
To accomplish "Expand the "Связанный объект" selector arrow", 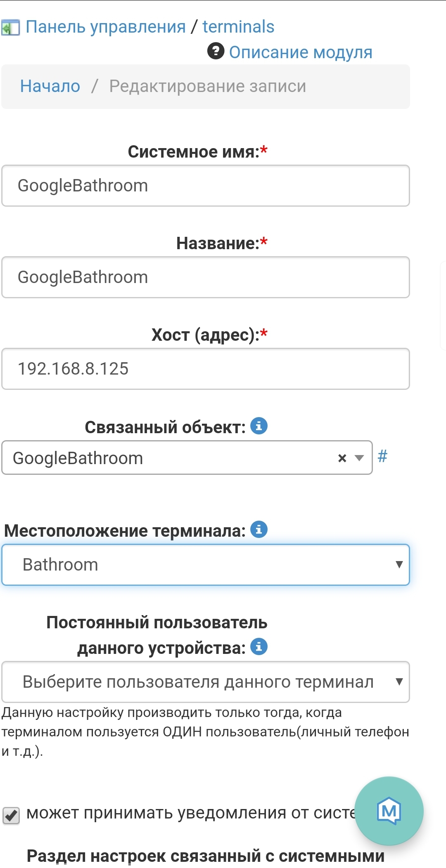I will click(x=359, y=458).
